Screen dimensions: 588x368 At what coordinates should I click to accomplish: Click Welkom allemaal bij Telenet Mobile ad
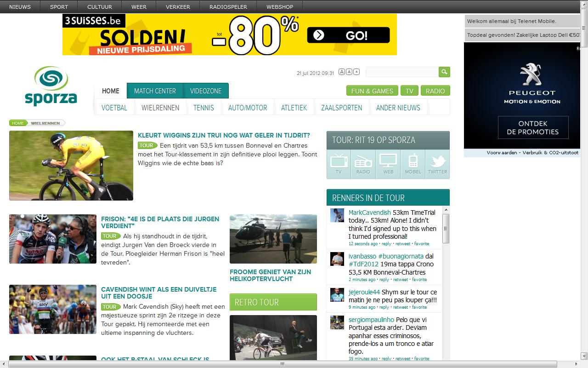(x=522, y=21)
